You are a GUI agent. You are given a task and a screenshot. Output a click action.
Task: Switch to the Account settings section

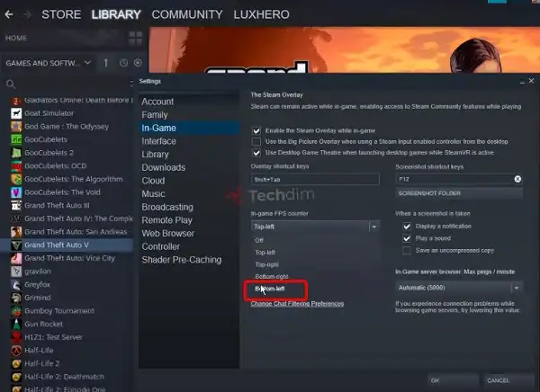click(157, 102)
